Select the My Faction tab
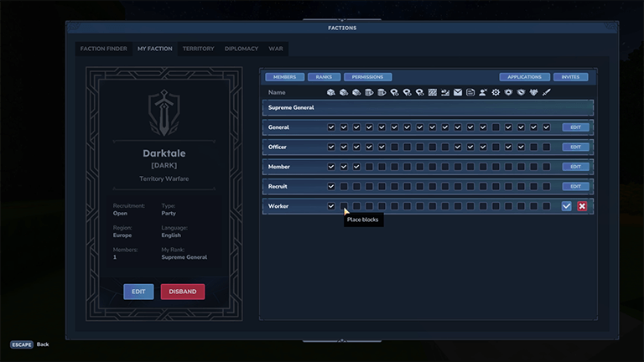644x362 pixels. [155, 49]
